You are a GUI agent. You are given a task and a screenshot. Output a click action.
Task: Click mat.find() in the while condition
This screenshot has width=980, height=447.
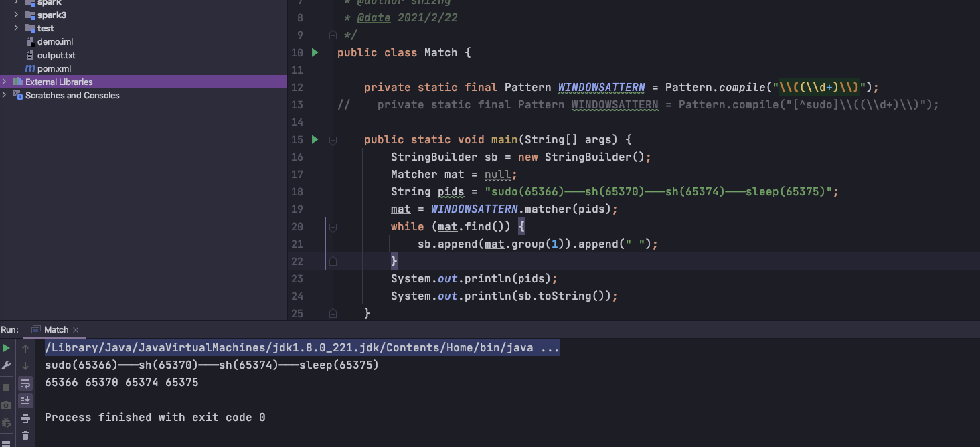[475, 226]
